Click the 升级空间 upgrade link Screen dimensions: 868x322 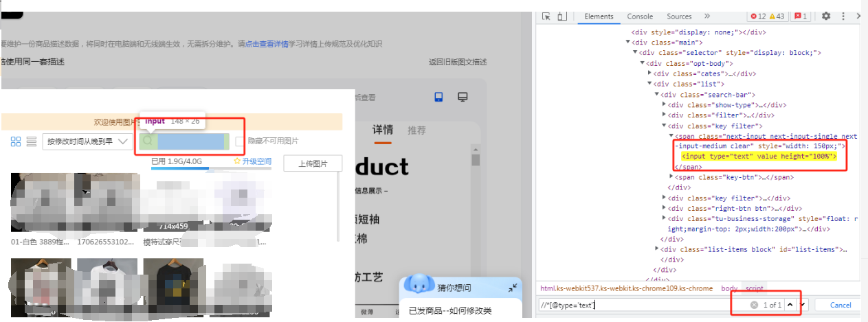(253, 161)
